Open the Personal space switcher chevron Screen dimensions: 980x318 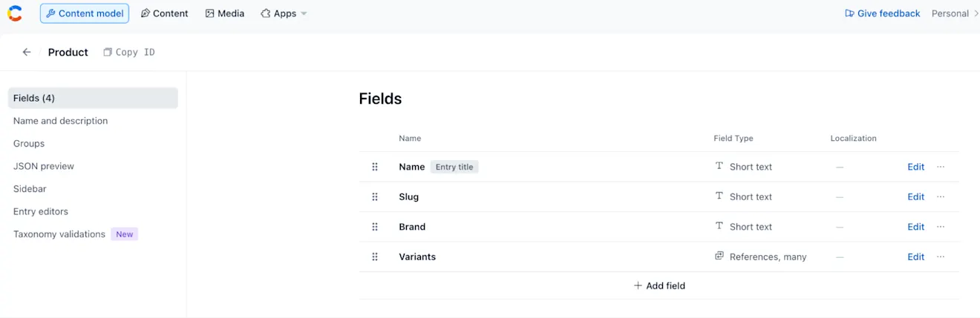976,13
